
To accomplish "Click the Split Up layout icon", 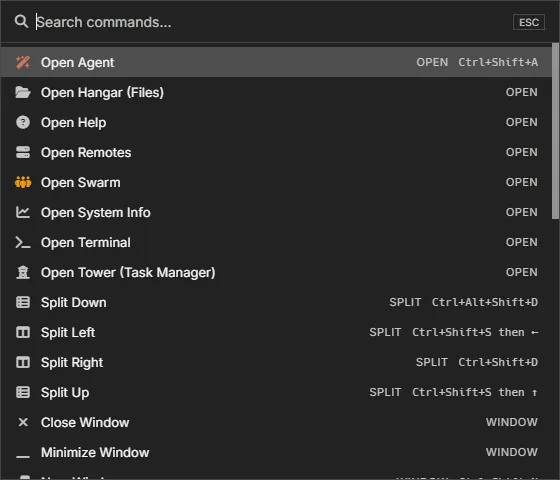I will tap(23, 392).
